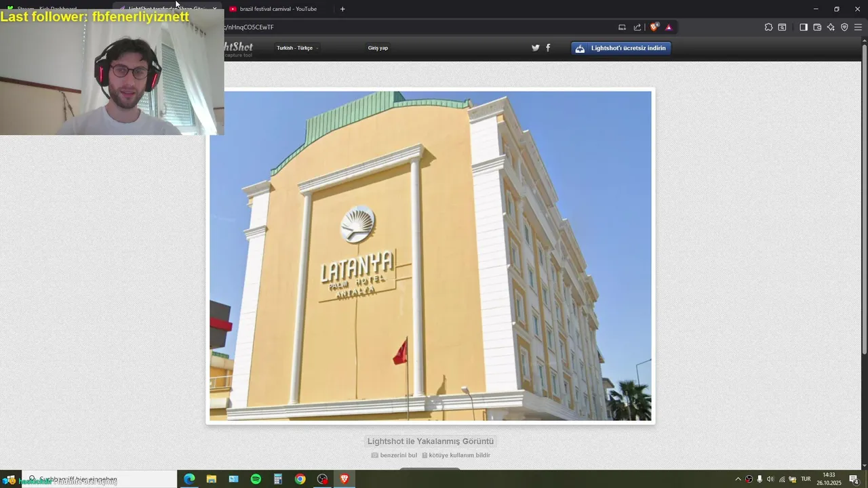Click the TUR keyboard language indicator
This screenshot has width=868, height=488.
tap(806, 479)
